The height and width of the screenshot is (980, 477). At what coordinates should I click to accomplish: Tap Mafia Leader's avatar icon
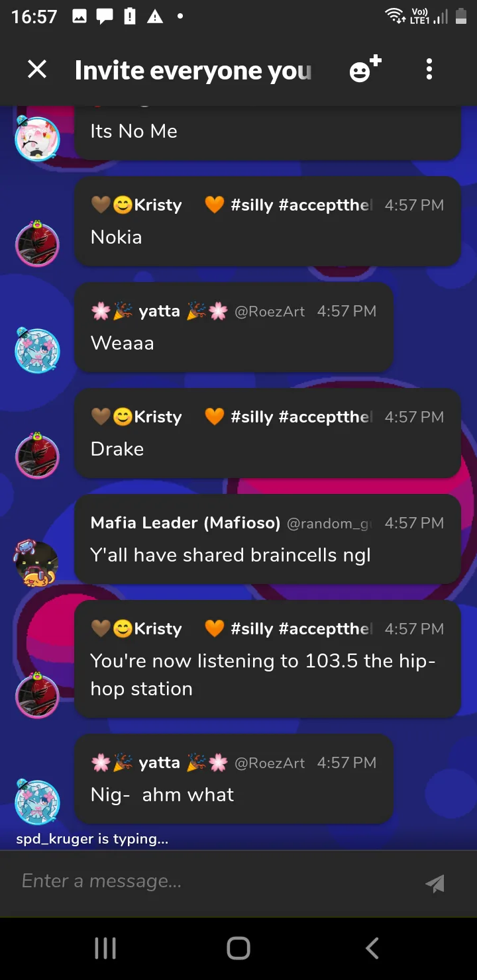coord(37,563)
